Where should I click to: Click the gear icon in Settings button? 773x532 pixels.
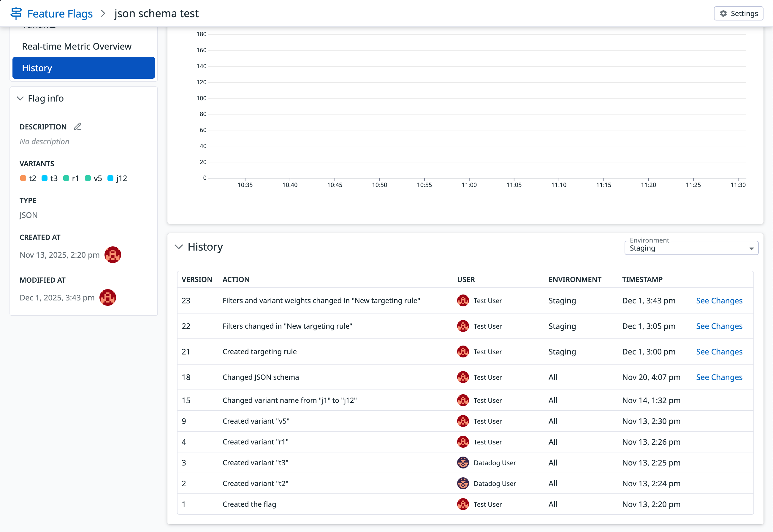click(723, 13)
